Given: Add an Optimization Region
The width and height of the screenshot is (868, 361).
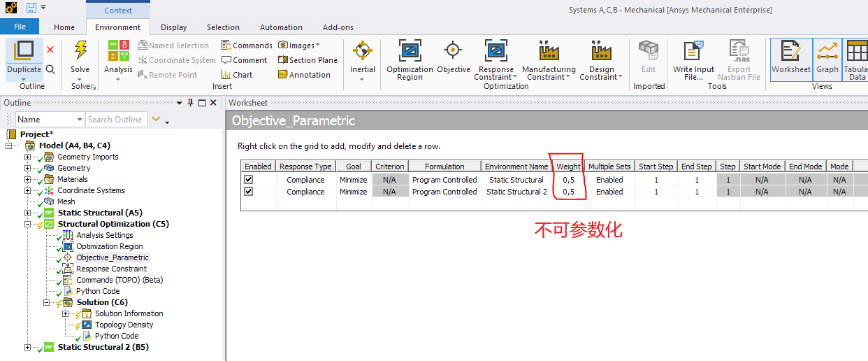Looking at the screenshot, I should tap(410, 60).
